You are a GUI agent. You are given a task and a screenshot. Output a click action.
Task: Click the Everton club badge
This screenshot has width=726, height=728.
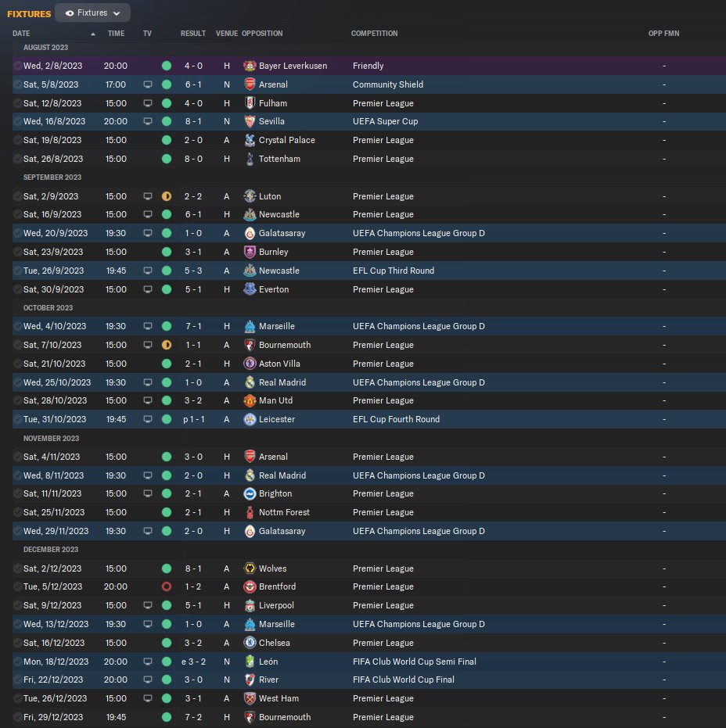pos(250,289)
